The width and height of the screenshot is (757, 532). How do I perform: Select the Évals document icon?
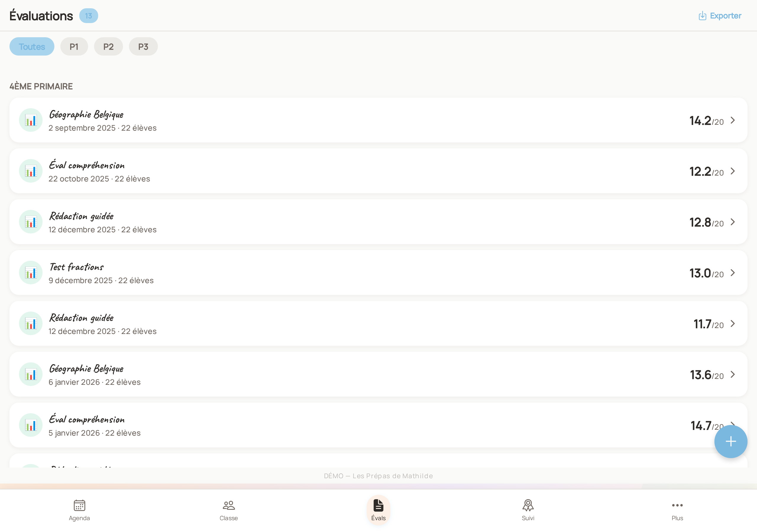click(378, 505)
